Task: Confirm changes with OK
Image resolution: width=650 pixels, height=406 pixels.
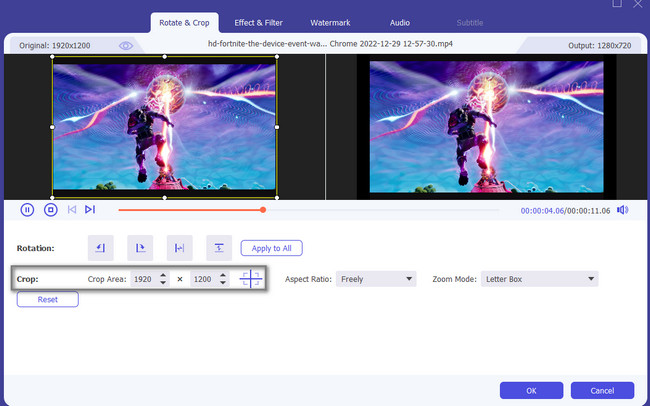Action: 531,391
